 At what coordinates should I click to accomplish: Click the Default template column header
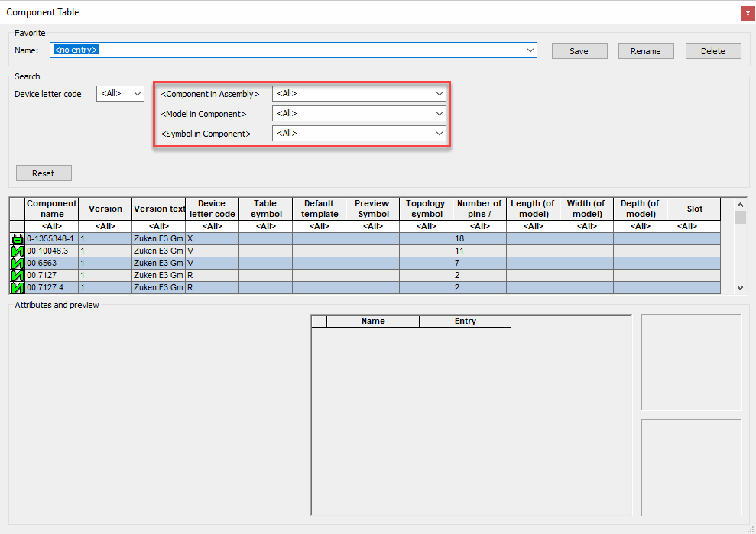click(320, 209)
